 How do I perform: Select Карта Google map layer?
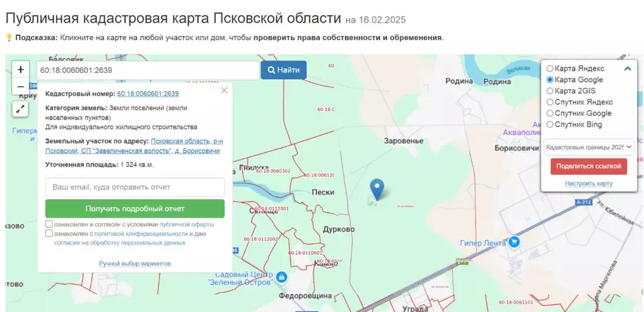point(550,80)
